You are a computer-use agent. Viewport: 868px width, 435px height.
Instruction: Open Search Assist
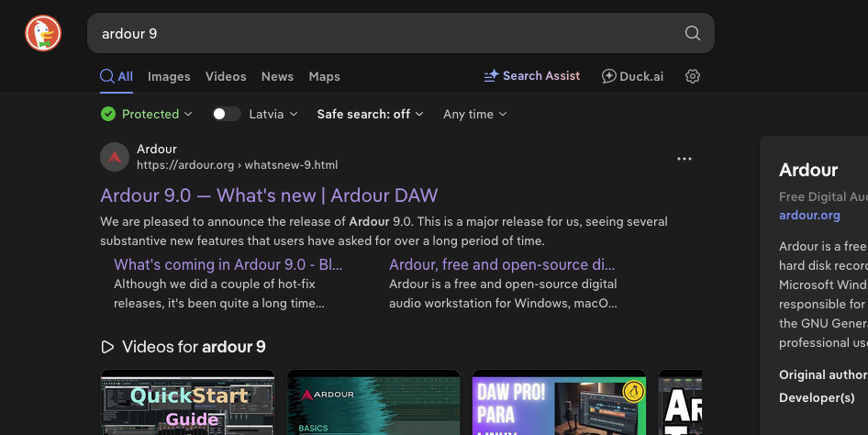pos(532,76)
